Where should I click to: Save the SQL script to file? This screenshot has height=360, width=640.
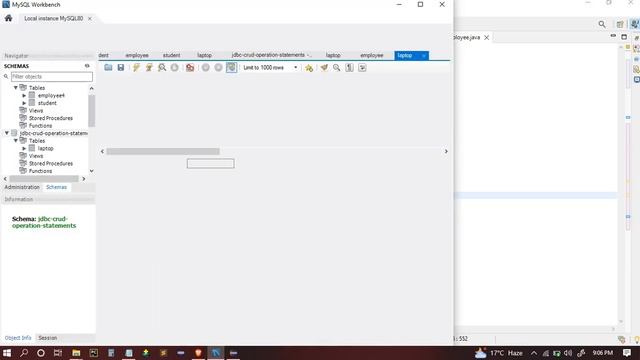pos(121,68)
